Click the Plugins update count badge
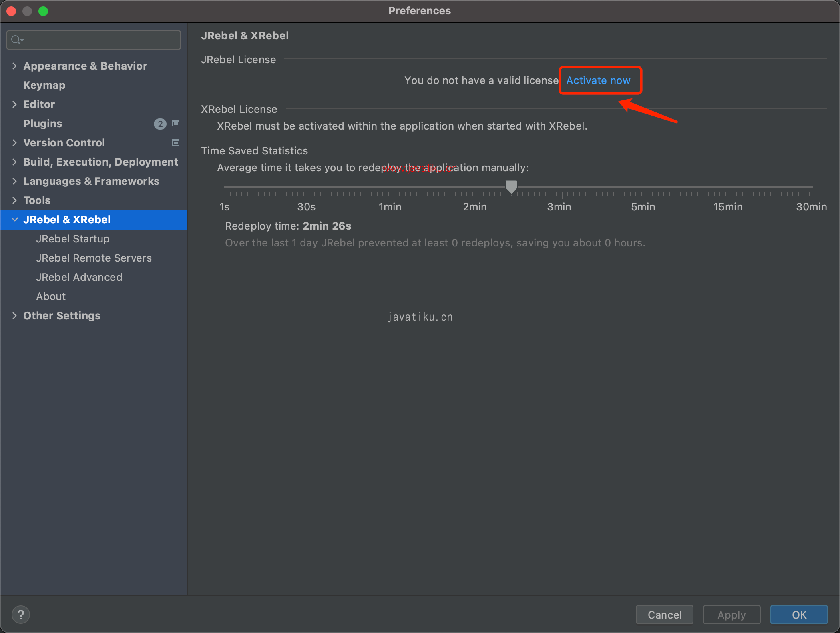 160,124
